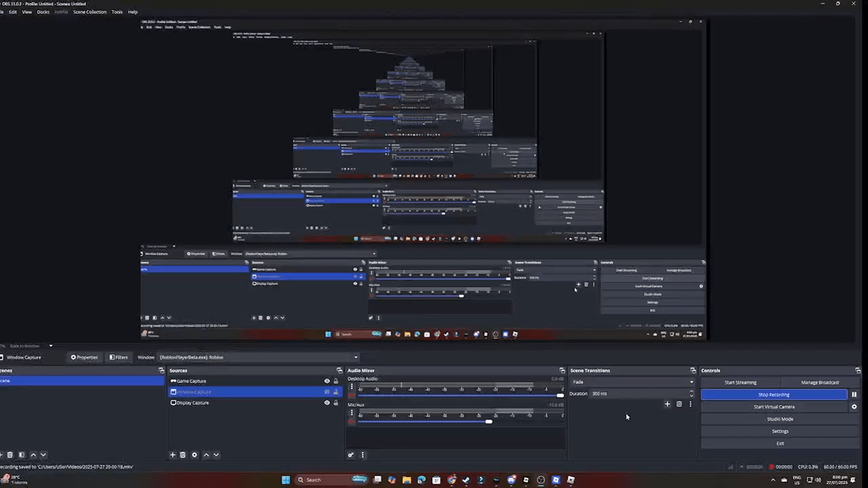Hide the Game Capture source

tap(327, 381)
